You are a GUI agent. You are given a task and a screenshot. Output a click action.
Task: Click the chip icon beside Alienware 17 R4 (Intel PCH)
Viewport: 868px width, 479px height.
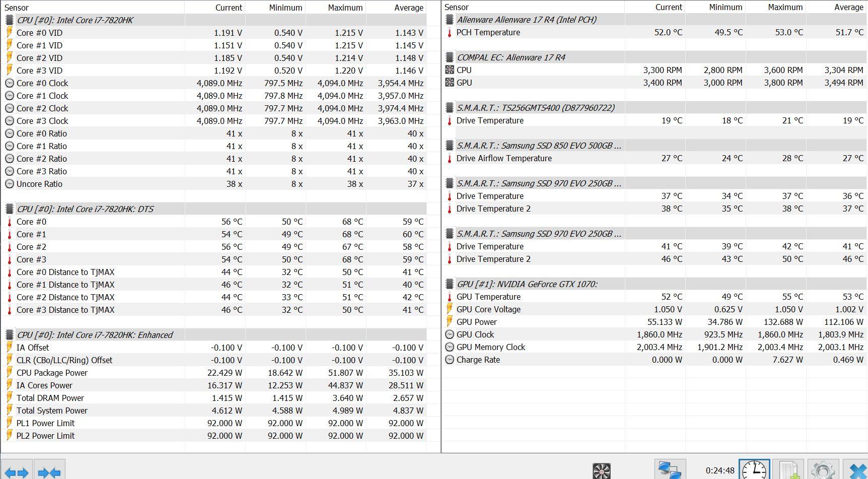pos(450,20)
